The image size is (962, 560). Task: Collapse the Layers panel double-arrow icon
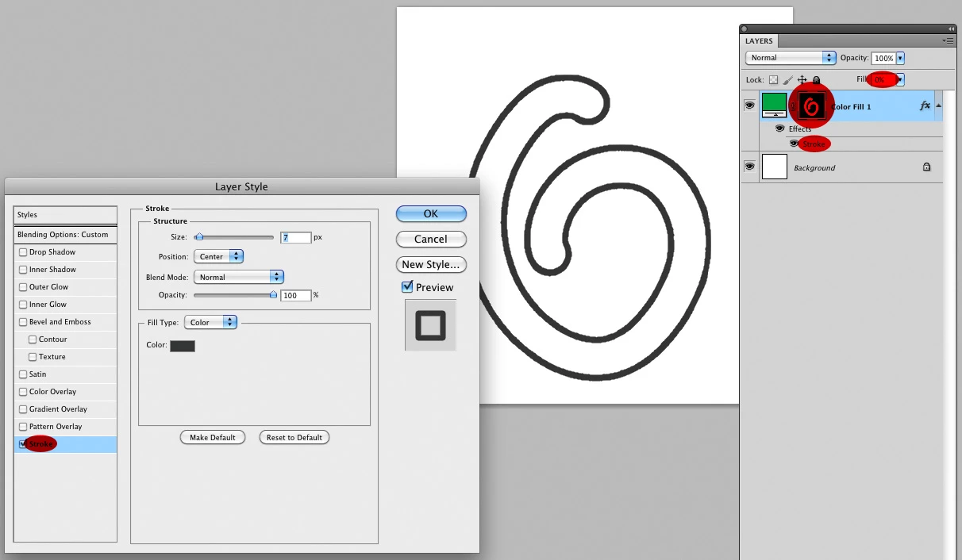click(952, 29)
